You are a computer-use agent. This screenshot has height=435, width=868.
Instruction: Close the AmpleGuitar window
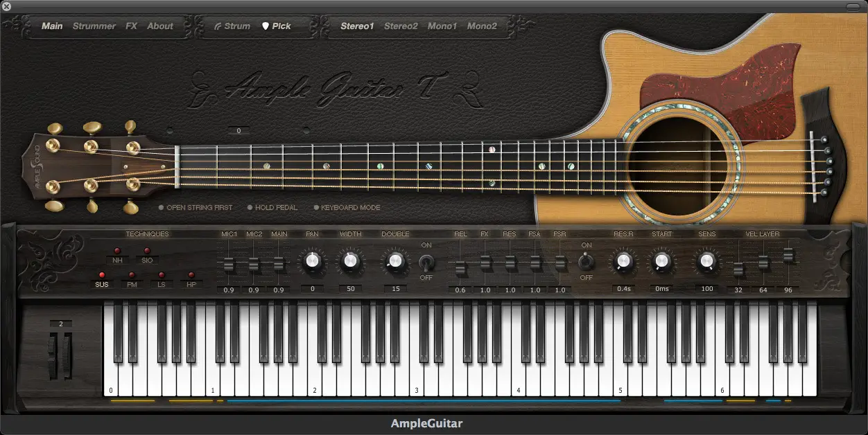pyautogui.click(x=7, y=6)
